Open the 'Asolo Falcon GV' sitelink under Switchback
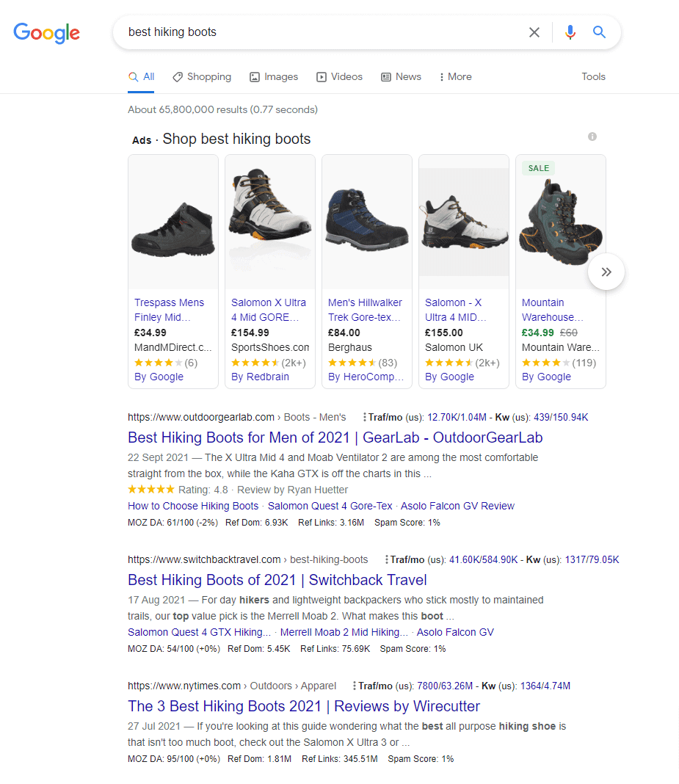The height and width of the screenshot is (784, 679). point(456,633)
